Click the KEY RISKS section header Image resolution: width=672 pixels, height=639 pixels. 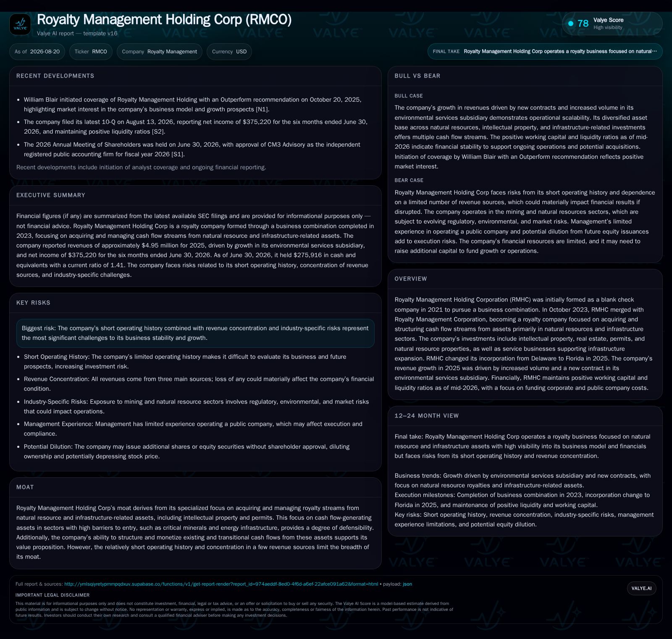point(33,303)
